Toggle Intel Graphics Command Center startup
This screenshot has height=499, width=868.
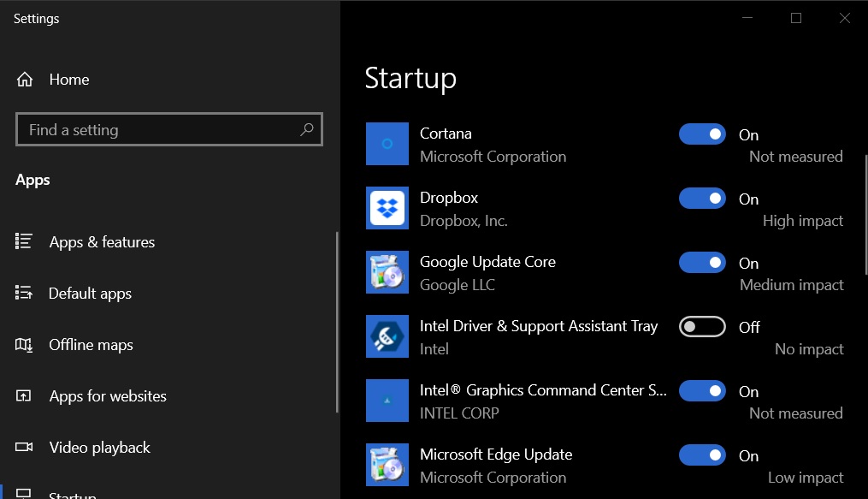coord(702,391)
